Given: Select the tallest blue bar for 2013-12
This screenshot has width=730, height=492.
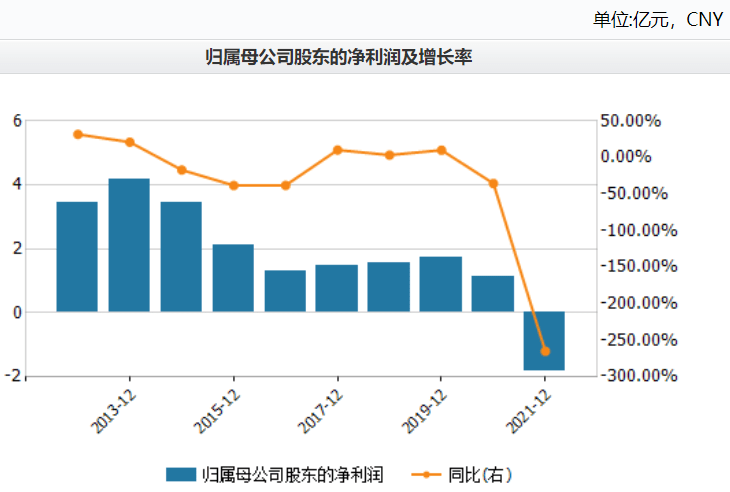Looking at the screenshot, I should (129, 245).
